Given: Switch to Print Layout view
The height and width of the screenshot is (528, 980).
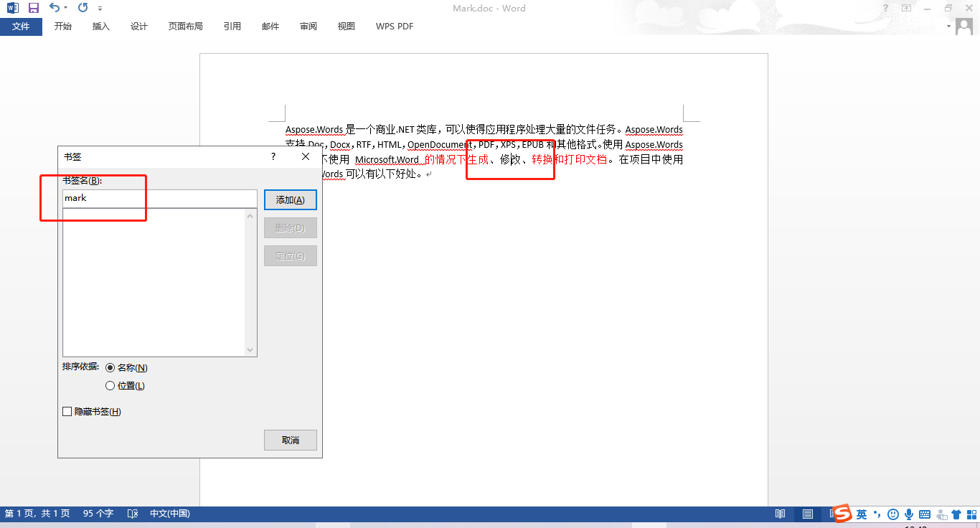Looking at the screenshot, I should point(808,514).
